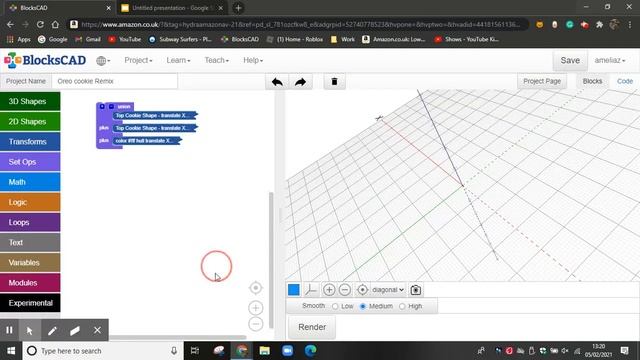Select the pen annotation tool
This screenshot has height=360, width=640.
click(x=52, y=330)
